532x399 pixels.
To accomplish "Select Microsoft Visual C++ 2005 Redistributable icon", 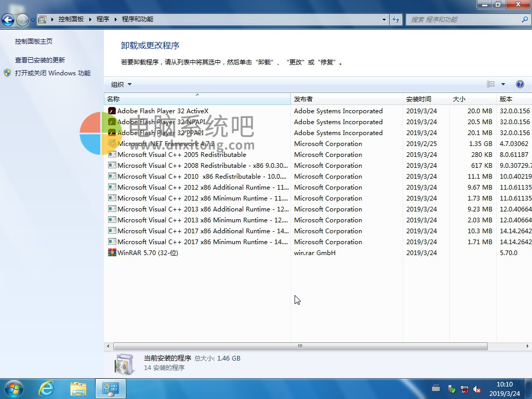I will [x=112, y=154].
